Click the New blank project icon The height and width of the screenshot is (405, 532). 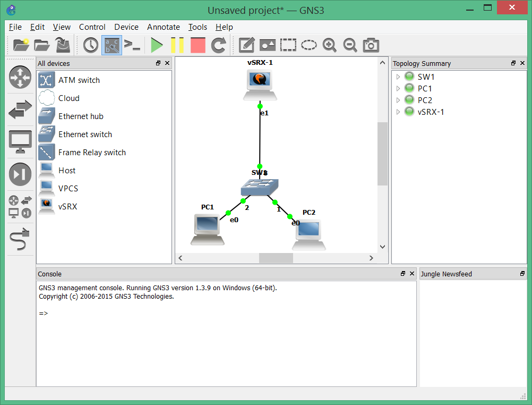[21, 45]
